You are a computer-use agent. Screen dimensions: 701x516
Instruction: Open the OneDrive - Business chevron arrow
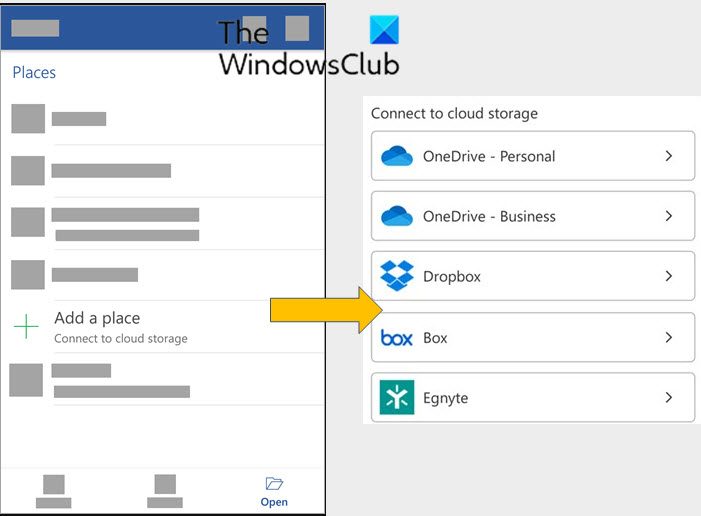click(669, 216)
